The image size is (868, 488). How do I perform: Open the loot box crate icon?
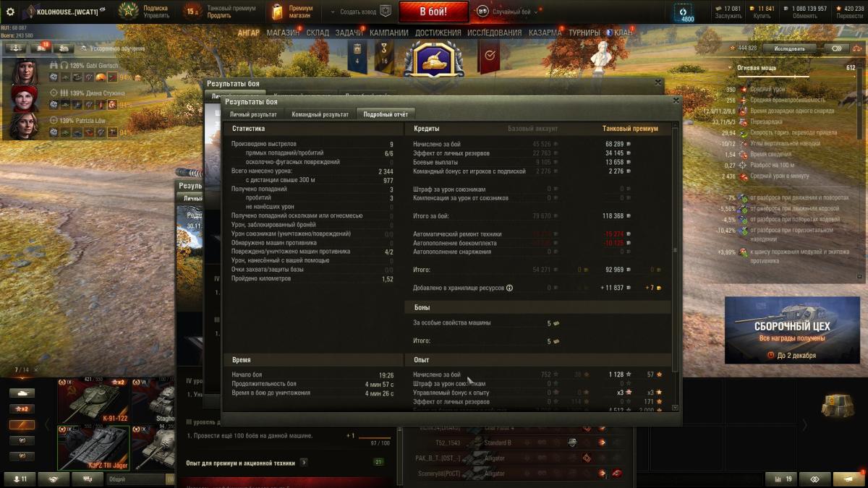click(838, 405)
